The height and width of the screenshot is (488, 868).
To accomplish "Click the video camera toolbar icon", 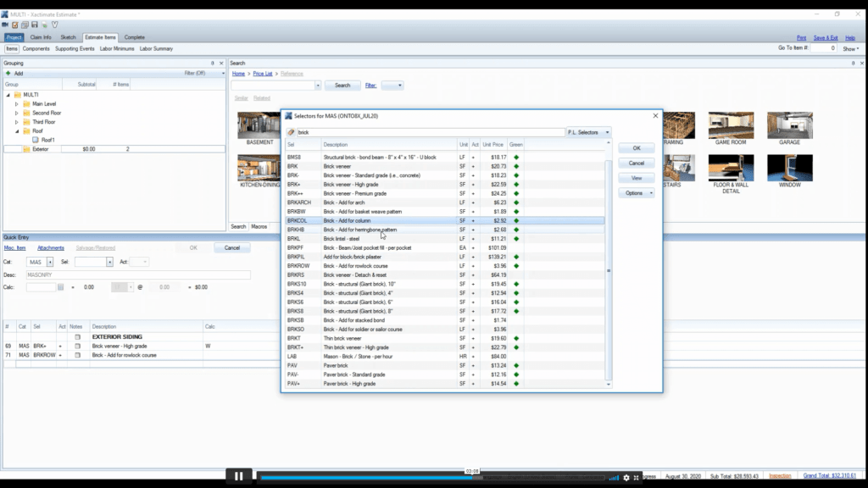I will pyautogui.click(x=5, y=25).
